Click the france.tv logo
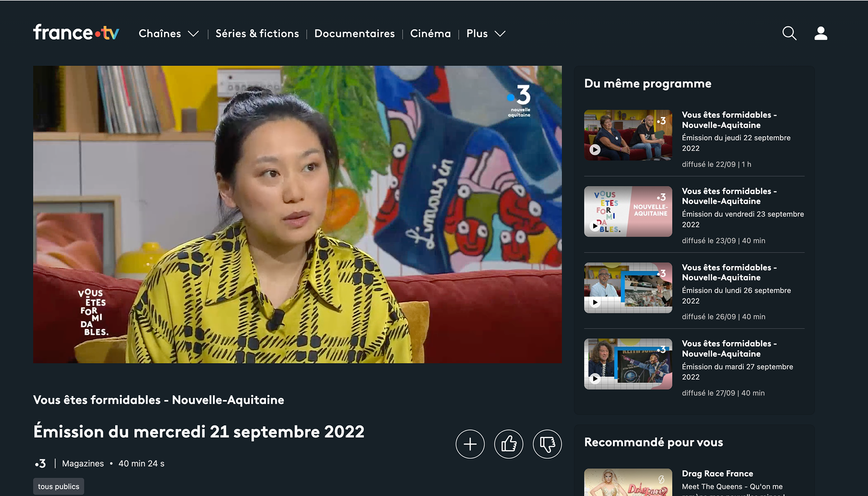This screenshot has width=868, height=496. (76, 33)
